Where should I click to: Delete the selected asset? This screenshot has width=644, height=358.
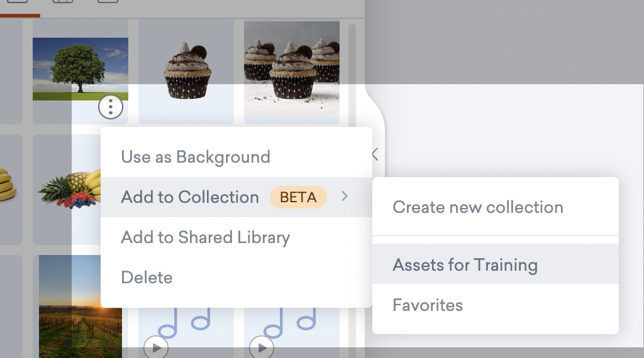tap(147, 278)
